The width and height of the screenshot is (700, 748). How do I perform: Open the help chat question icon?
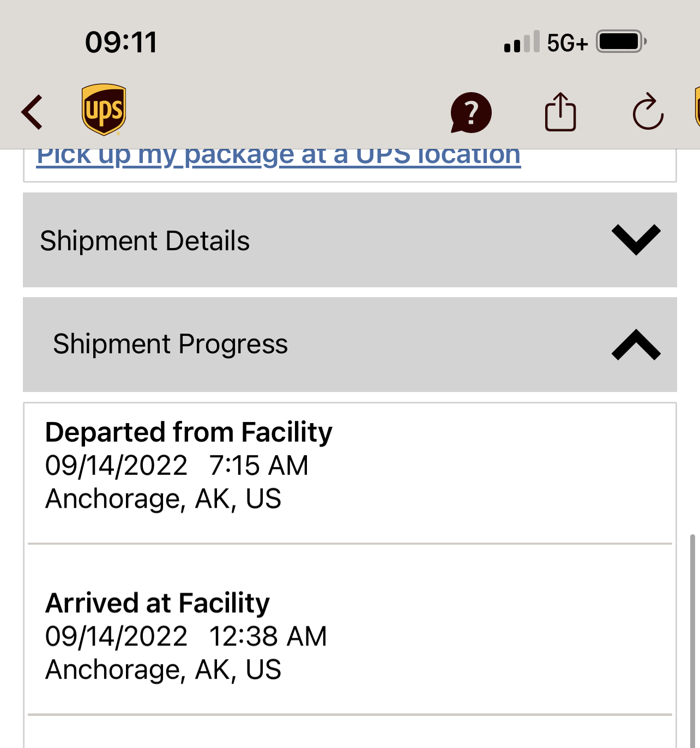pos(471,113)
